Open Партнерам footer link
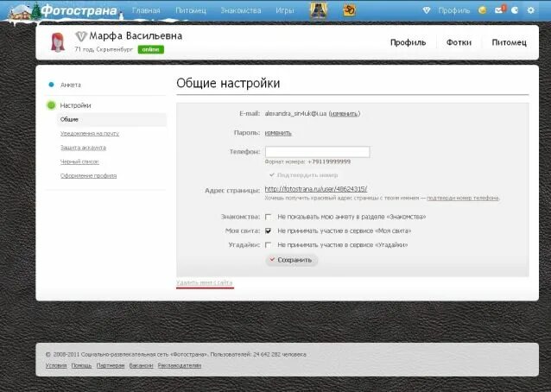The width and height of the screenshot is (551, 392). point(111,365)
